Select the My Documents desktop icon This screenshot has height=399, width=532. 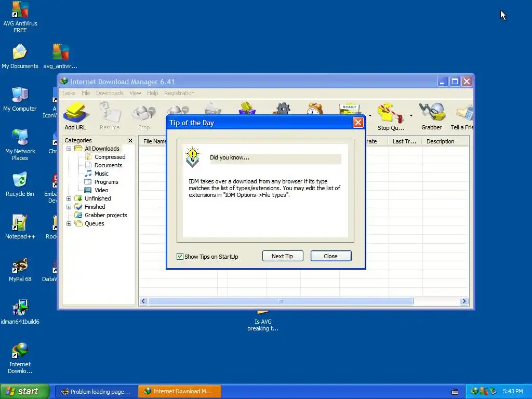(x=20, y=56)
